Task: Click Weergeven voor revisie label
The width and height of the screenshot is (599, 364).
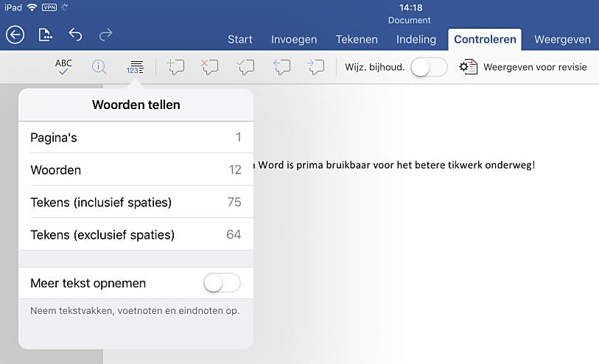Action: (535, 67)
